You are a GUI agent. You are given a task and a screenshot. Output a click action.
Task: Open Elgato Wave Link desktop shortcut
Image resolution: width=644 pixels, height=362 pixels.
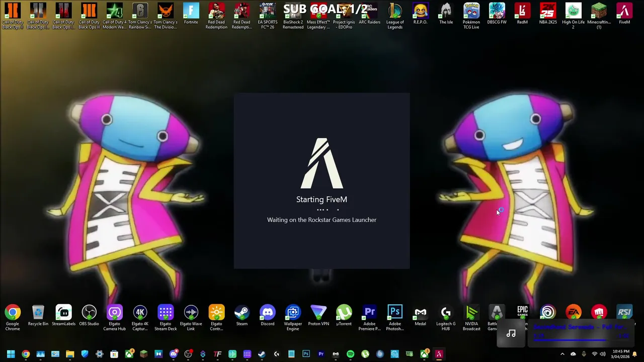click(191, 317)
